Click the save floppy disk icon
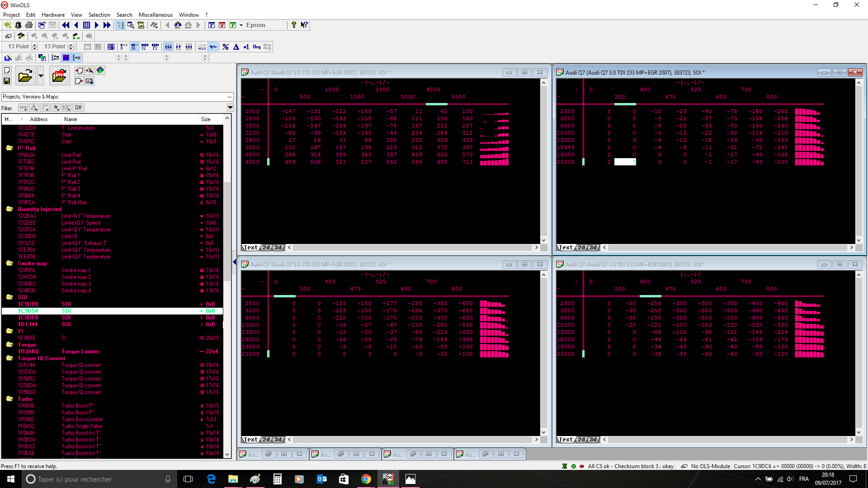This screenshot has height=488, width=868. pos(7,81)
